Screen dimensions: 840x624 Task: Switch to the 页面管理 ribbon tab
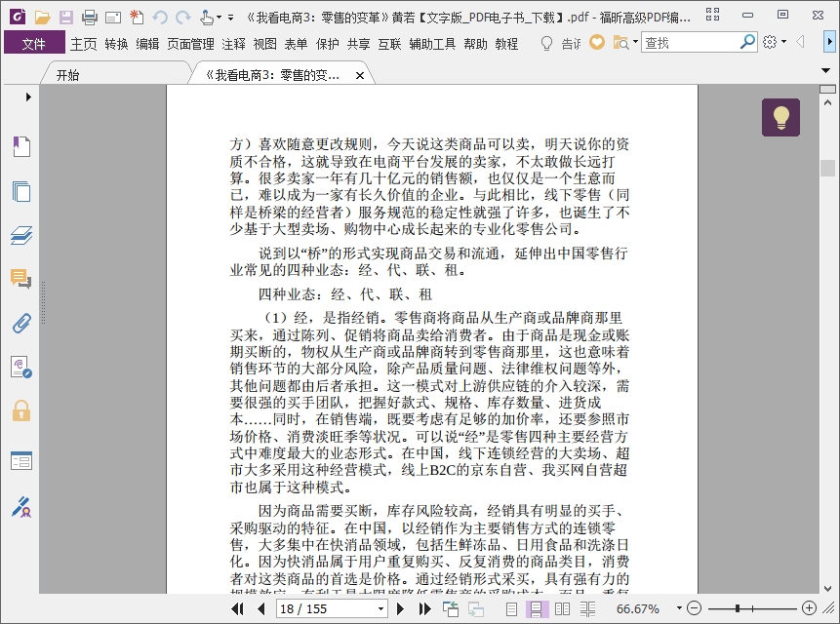190,44
